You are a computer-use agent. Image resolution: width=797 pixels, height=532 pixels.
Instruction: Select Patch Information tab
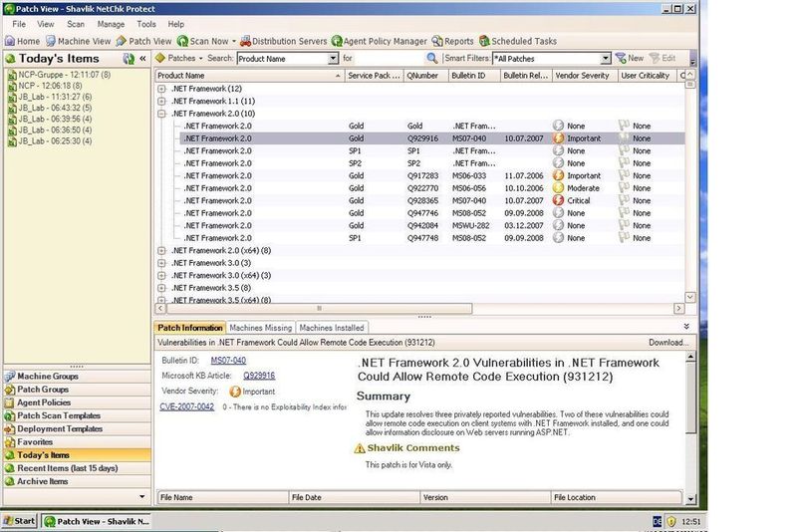[190, 328]
